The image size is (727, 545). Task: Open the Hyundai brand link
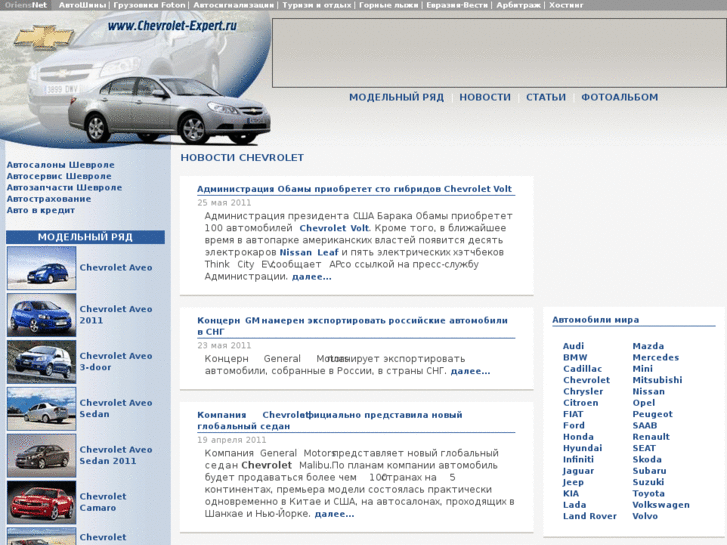click(x=582, y=448)
